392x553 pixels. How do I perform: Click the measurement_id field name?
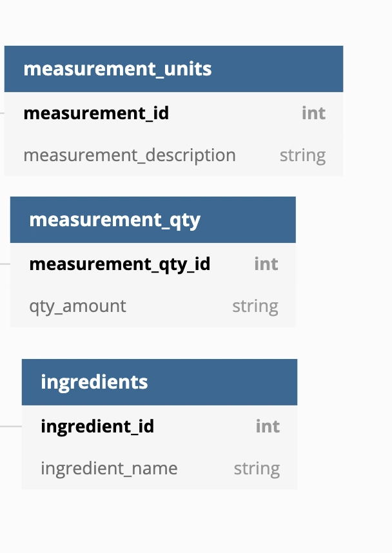96,113
